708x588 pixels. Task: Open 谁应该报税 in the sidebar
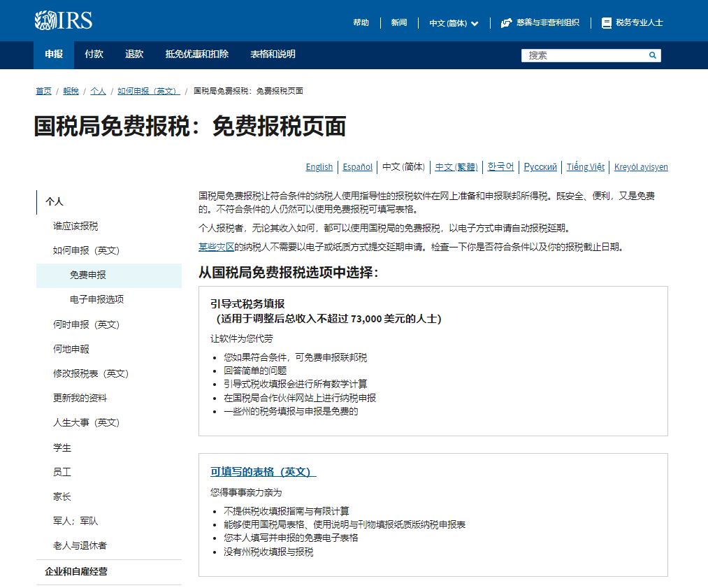coord(75,227)
